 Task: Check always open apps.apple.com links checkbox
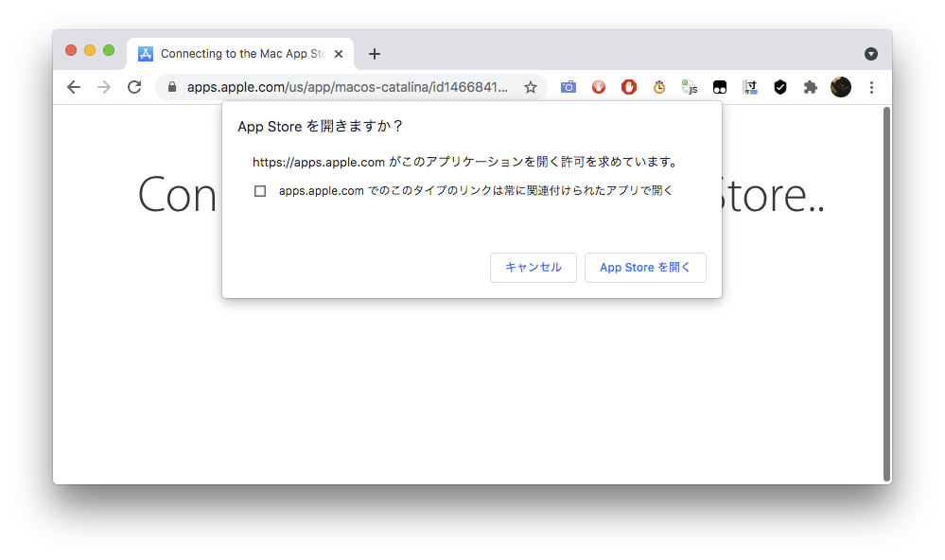[x=260, y=191]
